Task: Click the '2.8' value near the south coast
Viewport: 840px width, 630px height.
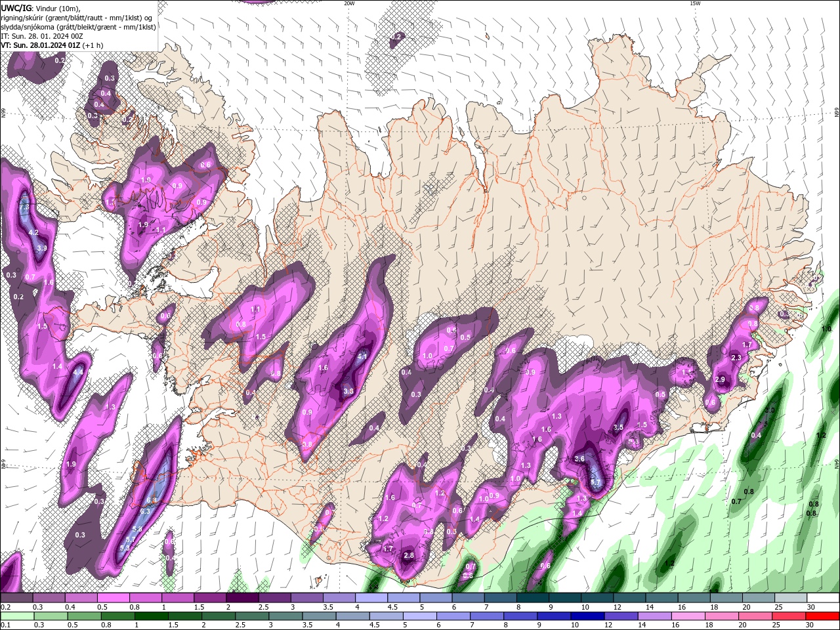Action: [409, 556]
